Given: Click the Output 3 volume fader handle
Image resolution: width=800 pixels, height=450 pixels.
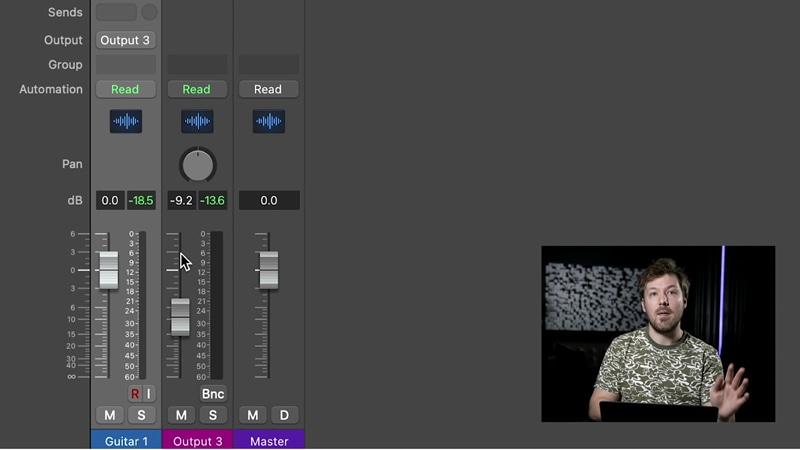Looking at the screenshot, I should click(180, 317).
